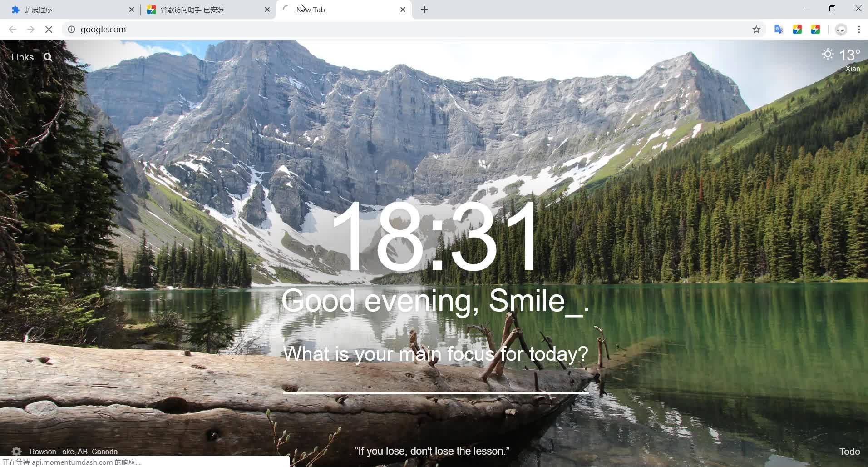
Task: Close the 扩展程序 tab
Action: [132, 10]
